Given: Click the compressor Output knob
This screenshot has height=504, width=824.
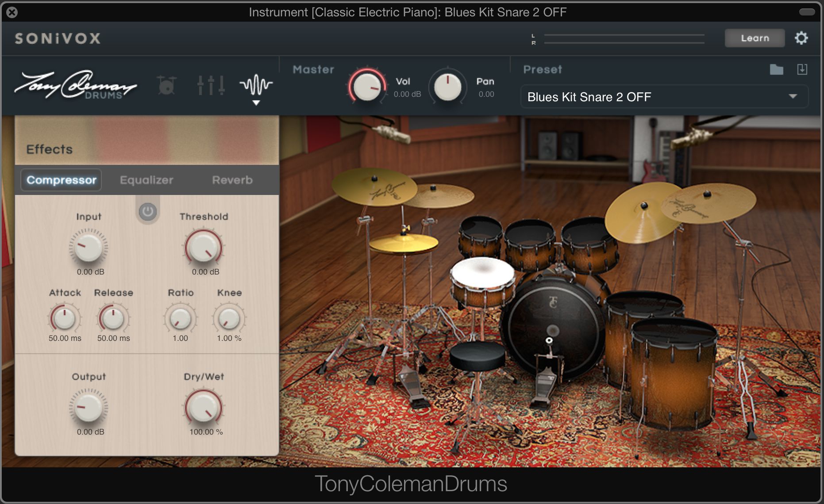Looking at the screenshot, I should pyautogui.click(x=89, y=408).
